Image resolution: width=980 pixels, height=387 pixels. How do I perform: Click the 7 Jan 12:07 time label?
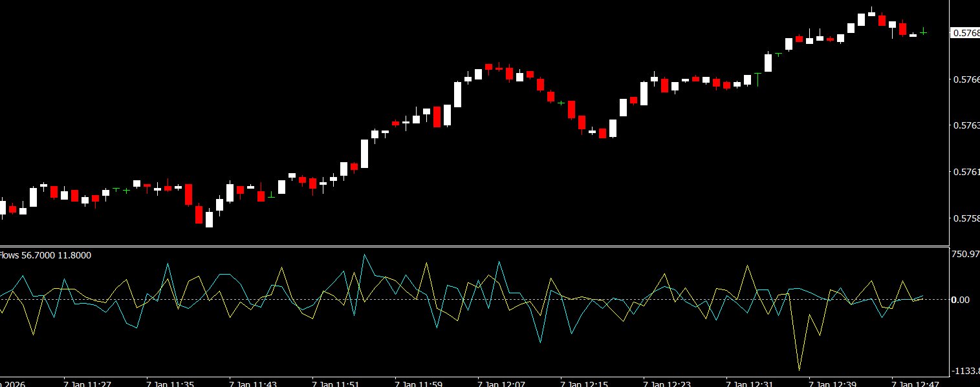tap(501, 383)
